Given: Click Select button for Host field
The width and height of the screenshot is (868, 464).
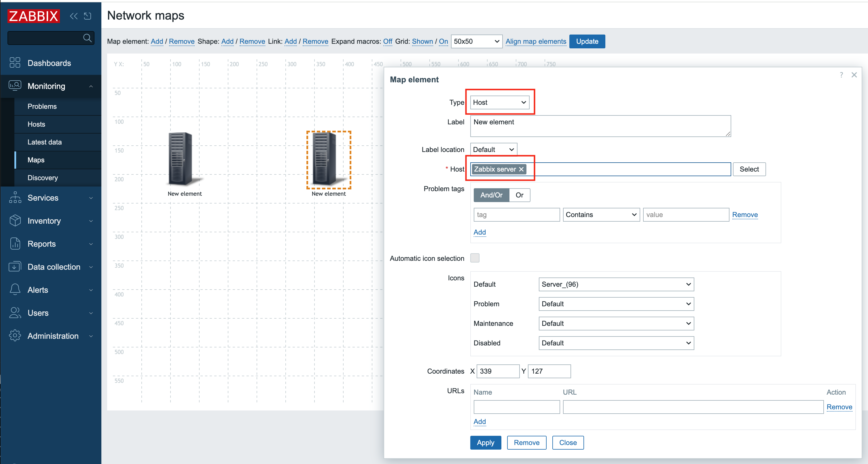Looking at the screenshot, I should click(749, 169).
